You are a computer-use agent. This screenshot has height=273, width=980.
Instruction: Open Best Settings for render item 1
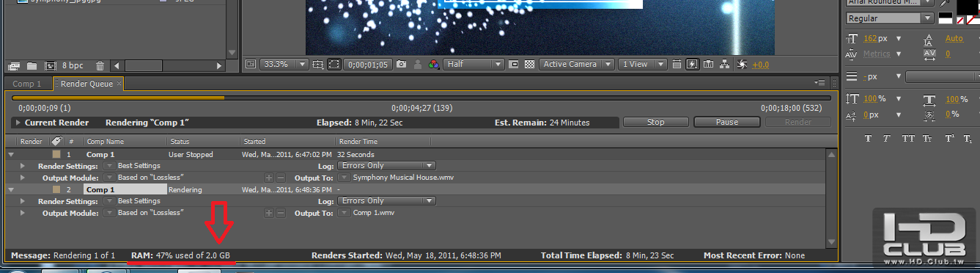[139, 166]
